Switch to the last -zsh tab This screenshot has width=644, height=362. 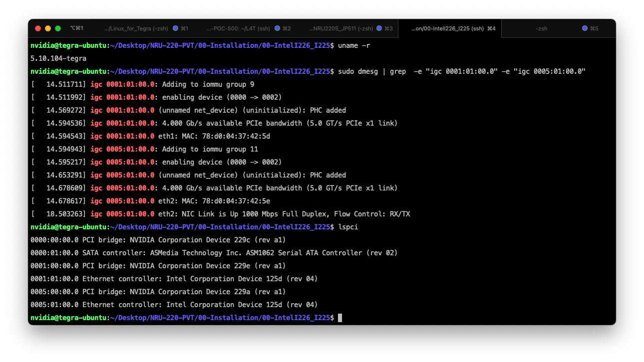click(x=541, y=28)
